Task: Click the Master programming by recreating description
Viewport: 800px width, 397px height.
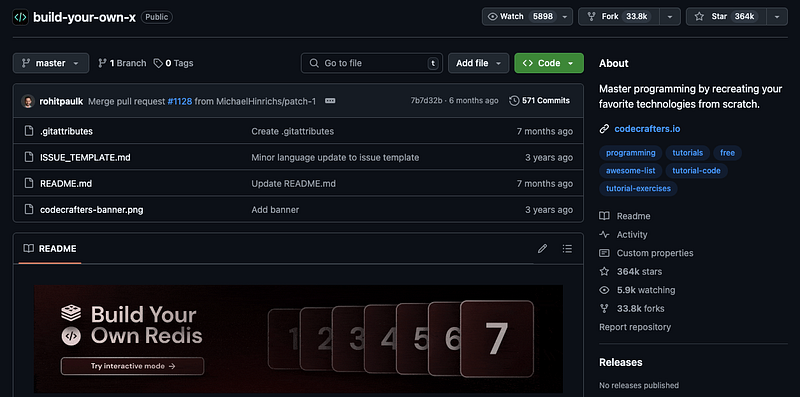Action: click(x=690, y=96)
